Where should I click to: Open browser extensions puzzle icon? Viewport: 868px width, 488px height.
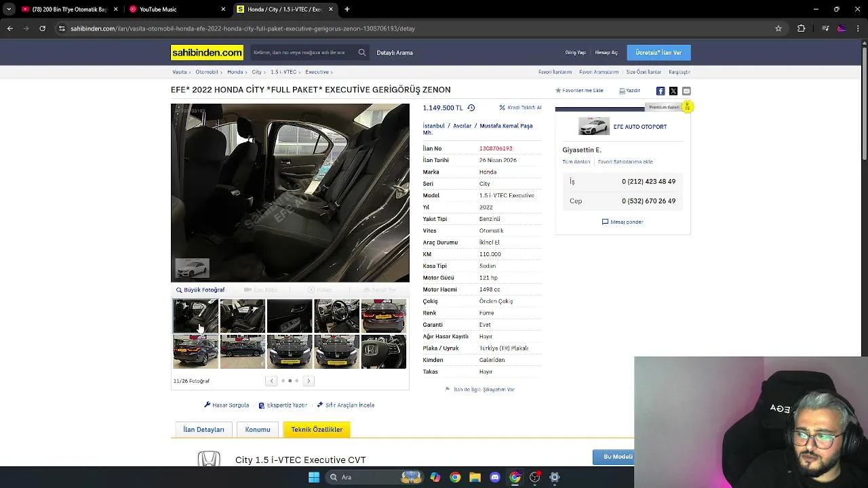pos(802,28)
